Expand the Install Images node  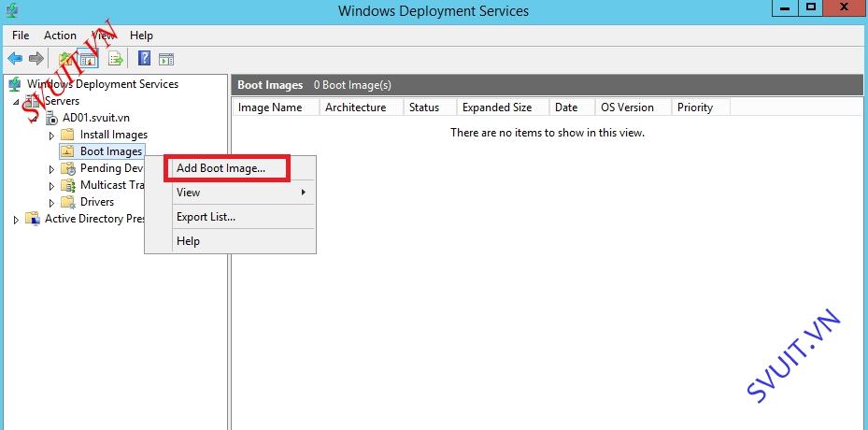(52, 136)
